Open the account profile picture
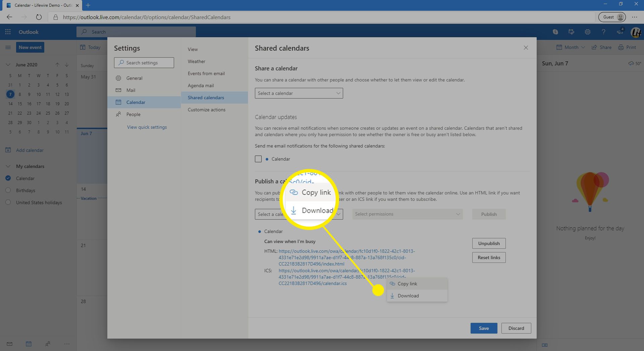Screen dimensions: 644x351 [x=636, y=32]
